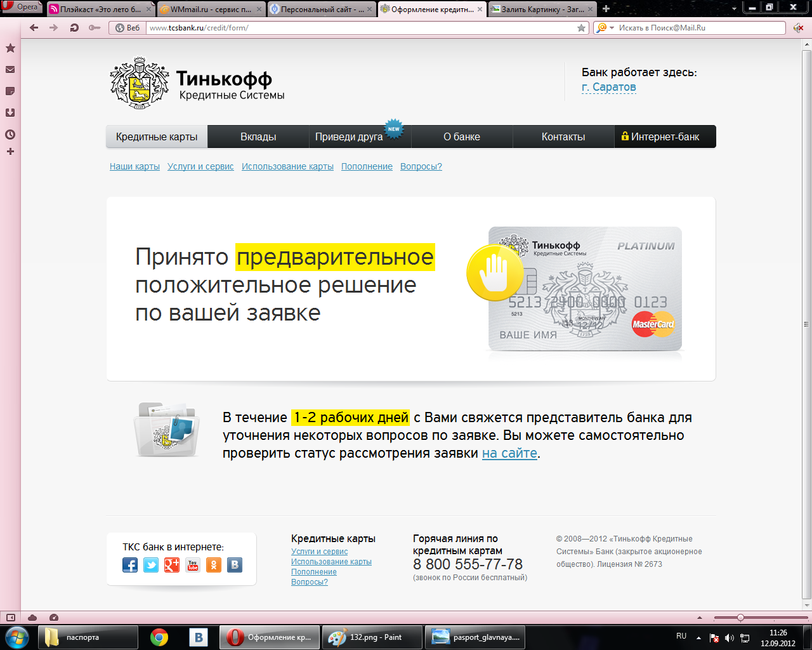Show hidden tray icons arrow
Screen dimensions: 812x650
tap(698, 637)
